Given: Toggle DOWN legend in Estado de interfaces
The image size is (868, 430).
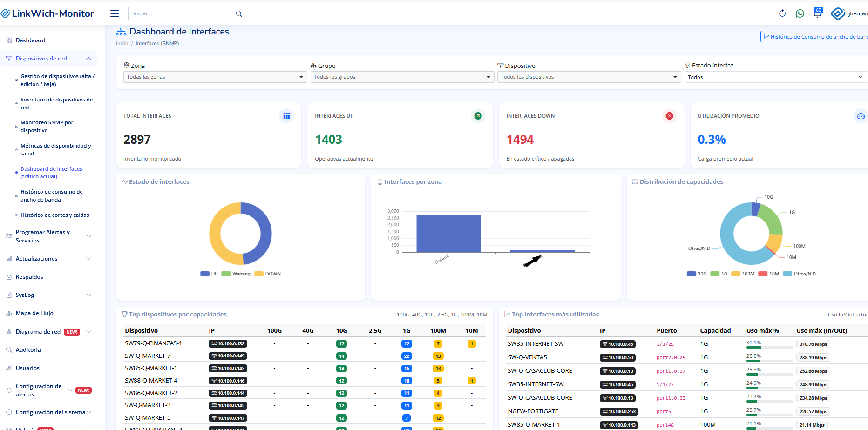Looking at the screenshot, I should pyautogui.click(x=268, y=274).
